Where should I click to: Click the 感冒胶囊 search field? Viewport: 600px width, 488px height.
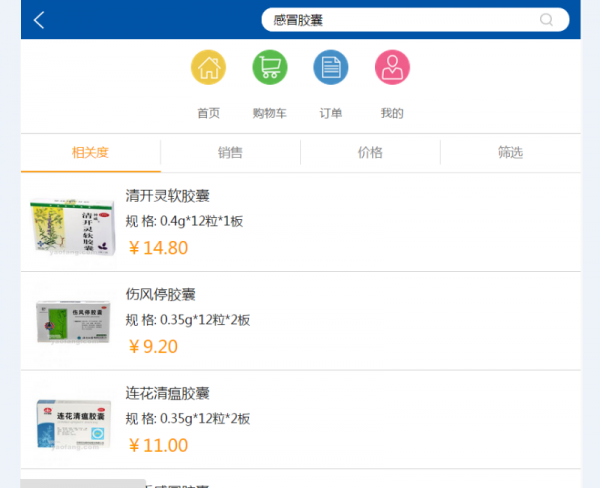(415, 20)
